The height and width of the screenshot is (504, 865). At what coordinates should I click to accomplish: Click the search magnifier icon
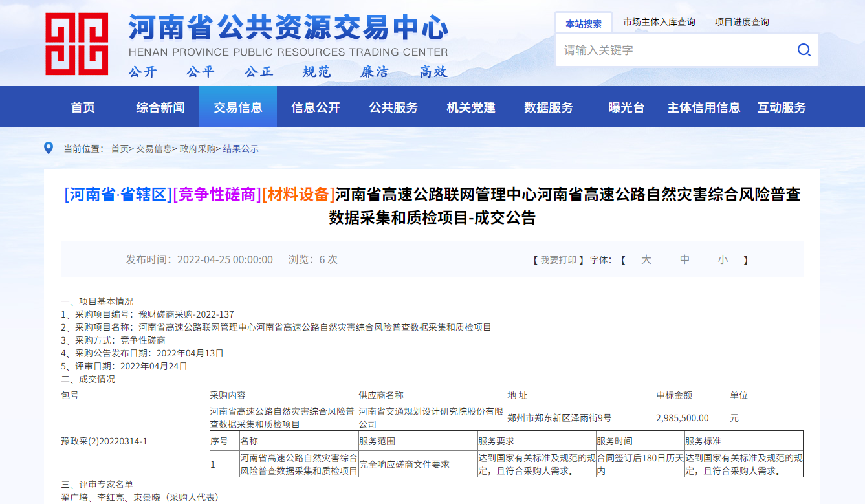click(804, 50)
